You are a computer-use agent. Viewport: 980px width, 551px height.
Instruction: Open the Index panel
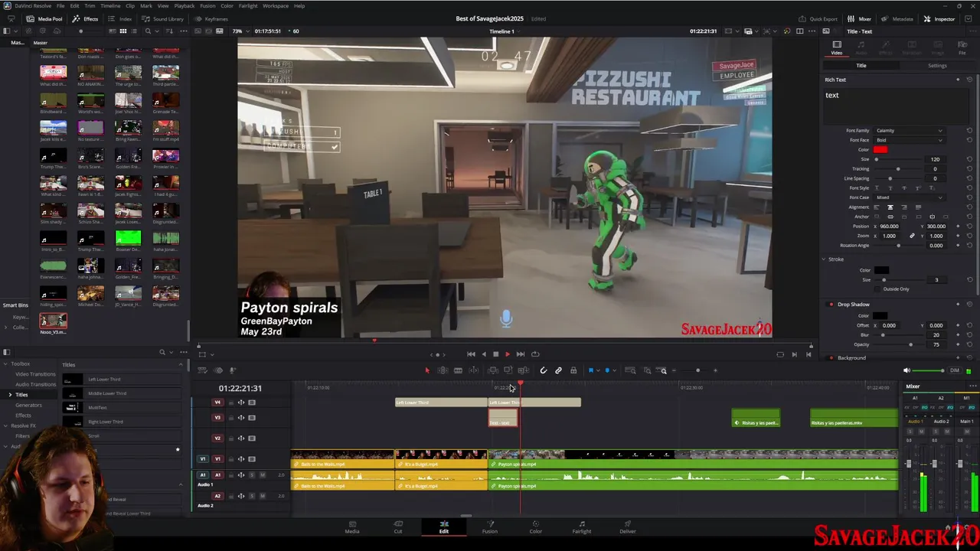pyautogui.click(x=120, y=18)
